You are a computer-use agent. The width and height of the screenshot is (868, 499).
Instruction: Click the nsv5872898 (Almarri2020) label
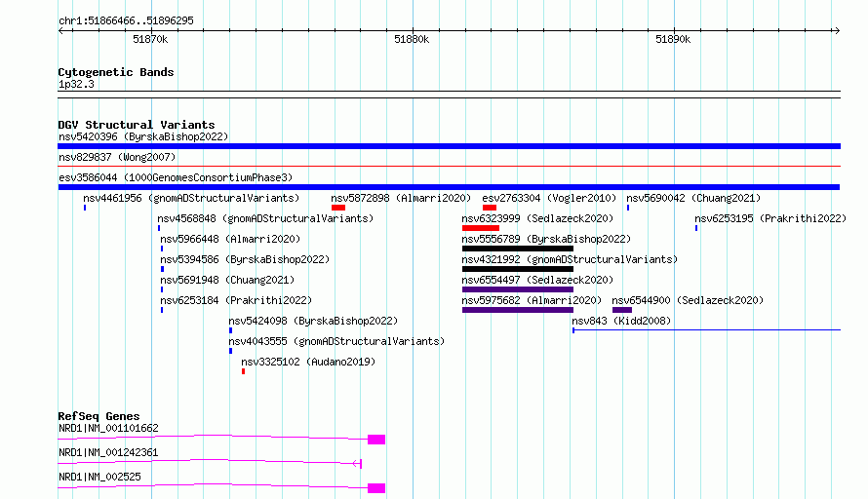[x=401, y=198]
